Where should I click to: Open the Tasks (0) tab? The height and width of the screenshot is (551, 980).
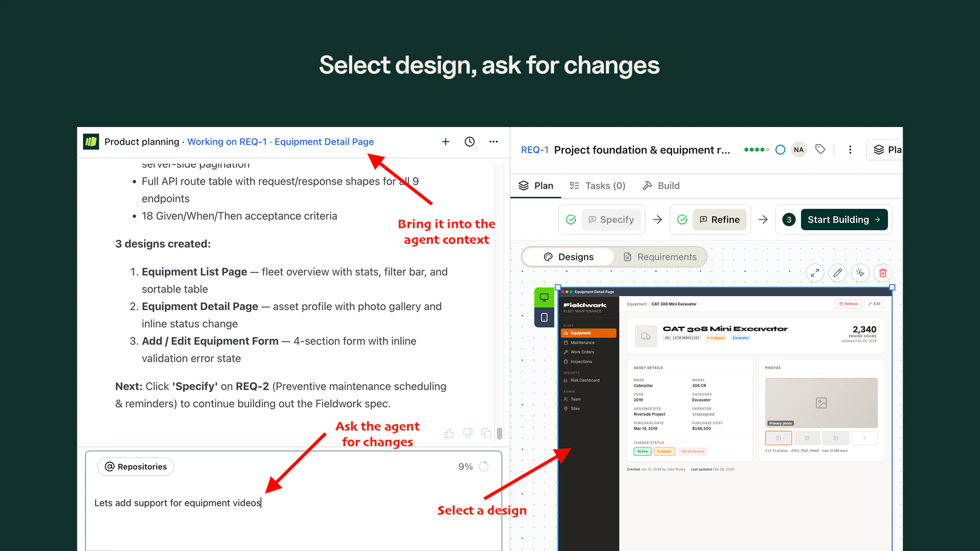(598, 186)
